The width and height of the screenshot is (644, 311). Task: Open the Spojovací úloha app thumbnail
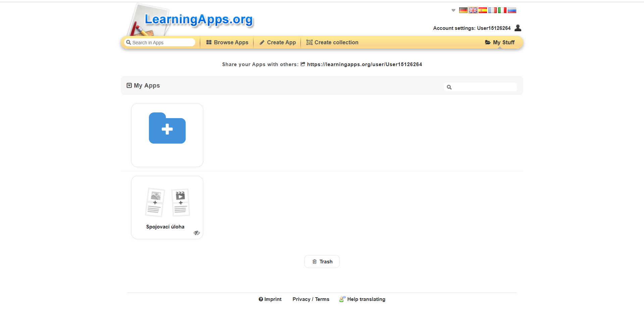coord(167,203)
